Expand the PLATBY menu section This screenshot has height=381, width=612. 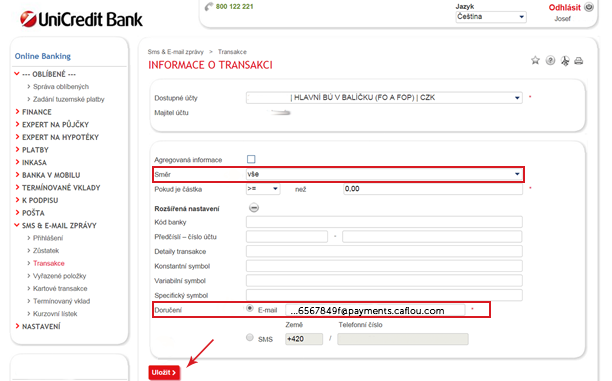pos(35,150)
